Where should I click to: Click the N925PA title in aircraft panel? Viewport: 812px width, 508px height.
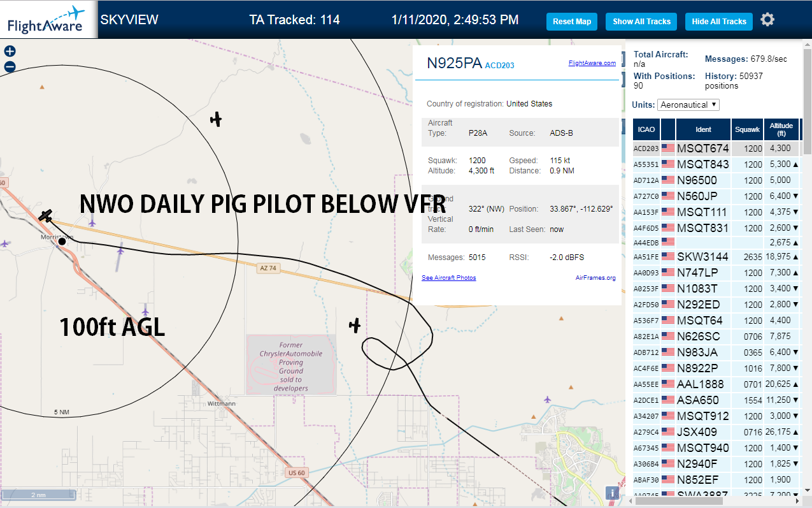pyautogui.click(x=455, y=62)
